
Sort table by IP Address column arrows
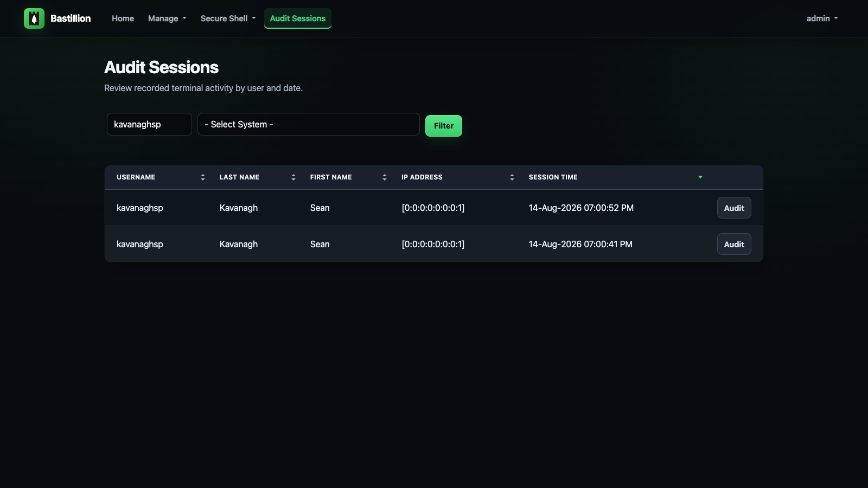pos(512,177)
